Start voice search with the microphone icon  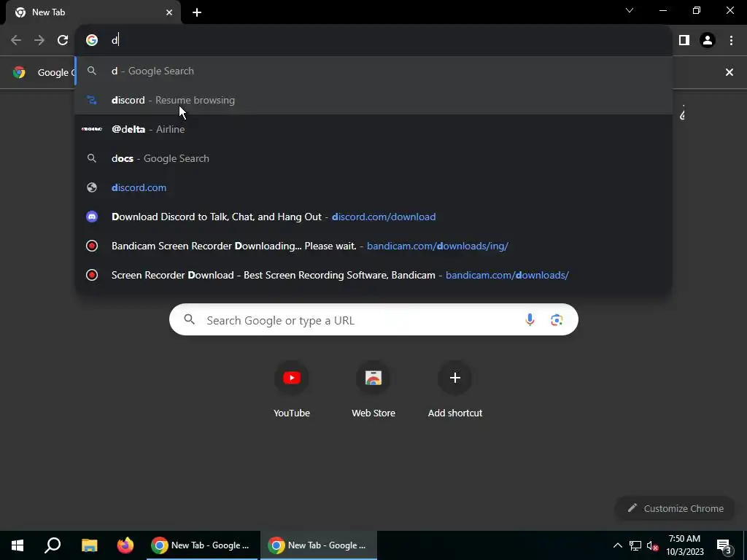[530, 320]
